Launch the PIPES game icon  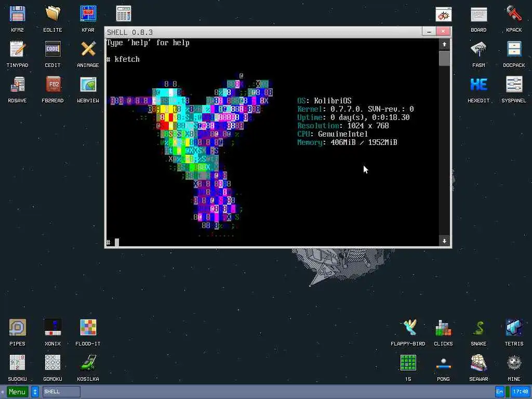[17, 328]
